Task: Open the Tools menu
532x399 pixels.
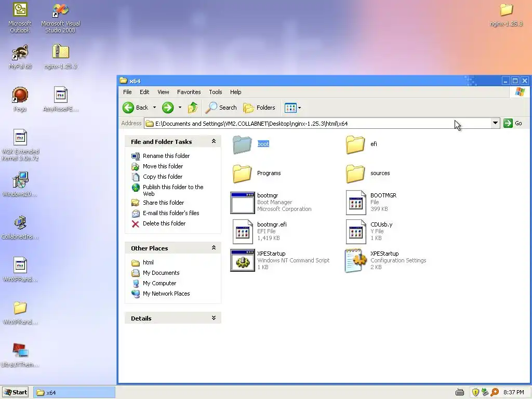Action: (x=216, y=92)
